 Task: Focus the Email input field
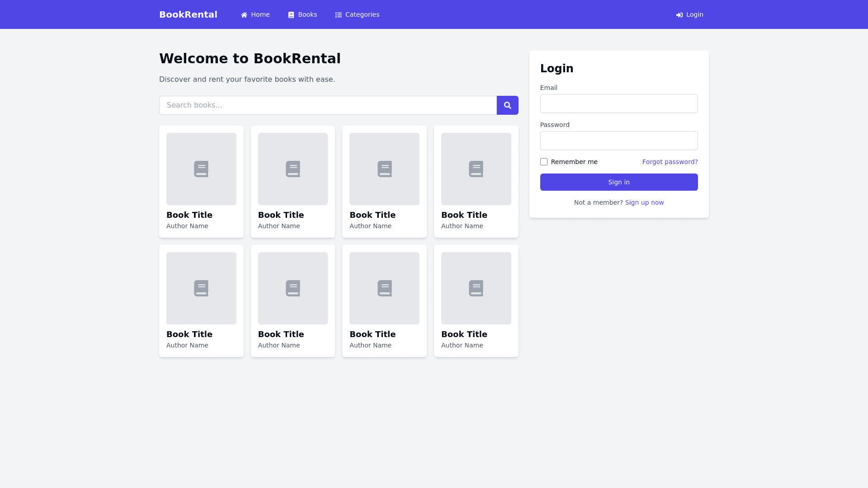pyautogui.click(x=618, y=103)
